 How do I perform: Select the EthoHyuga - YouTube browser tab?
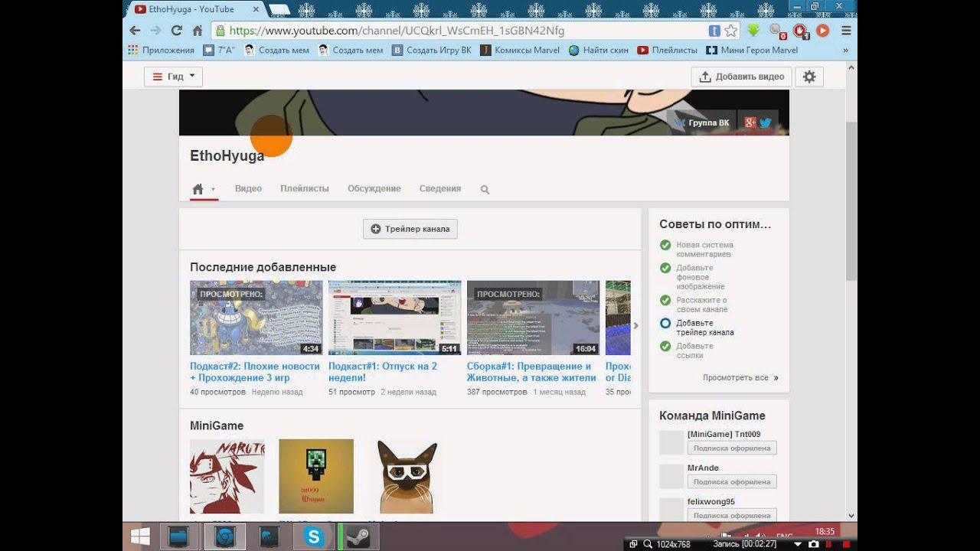click(194, 9)
